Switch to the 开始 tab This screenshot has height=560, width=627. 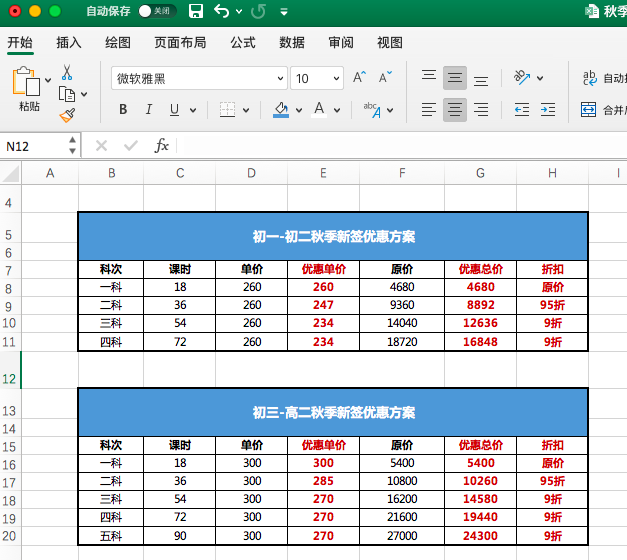[x=20, y=42]
